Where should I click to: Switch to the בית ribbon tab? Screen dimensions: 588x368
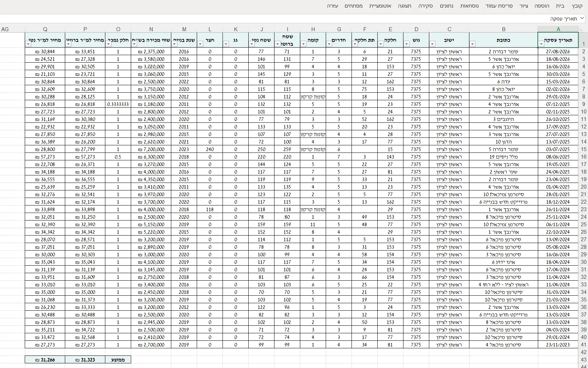pos(560,6)
